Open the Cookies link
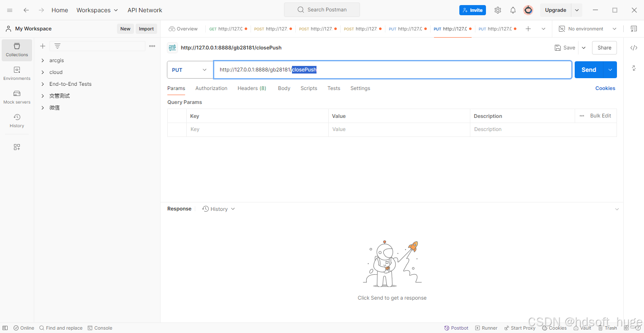This screenshot has height=333, width=644. (605, 88)
